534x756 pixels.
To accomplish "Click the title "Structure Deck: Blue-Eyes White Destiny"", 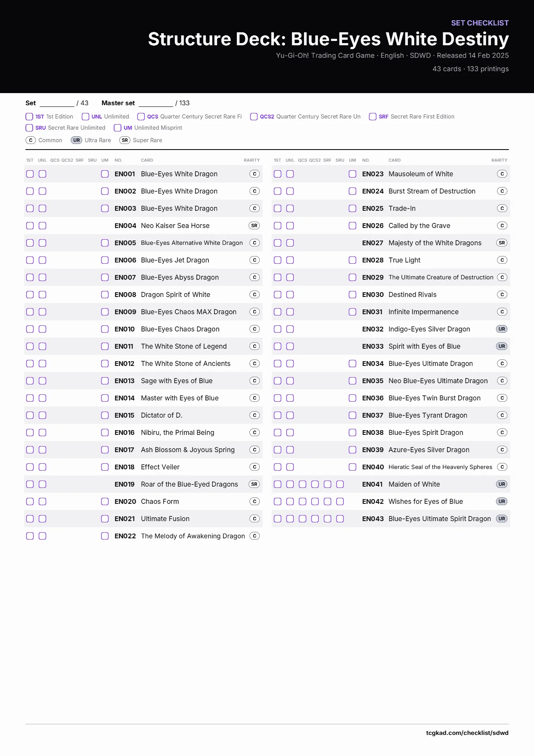I will pyautogui.click(x=328, y=39).
